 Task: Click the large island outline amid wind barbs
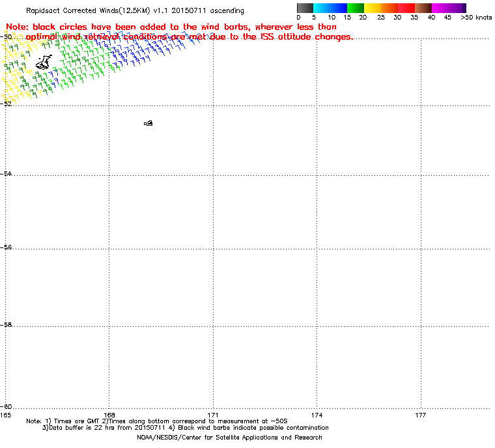(44, 63)
